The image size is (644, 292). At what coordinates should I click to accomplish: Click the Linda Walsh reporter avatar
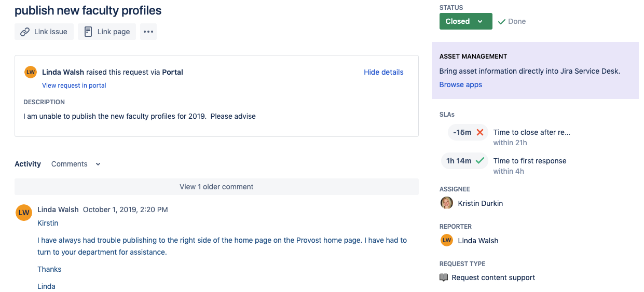pyautogui.click(x=446, y=240)
